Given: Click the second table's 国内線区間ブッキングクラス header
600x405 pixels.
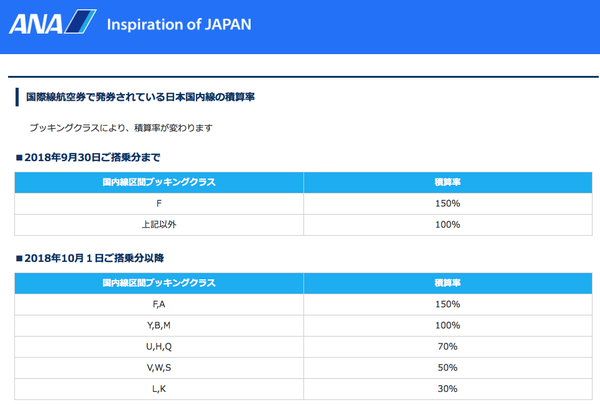Looking at the screenshot, I should [159, 283].
